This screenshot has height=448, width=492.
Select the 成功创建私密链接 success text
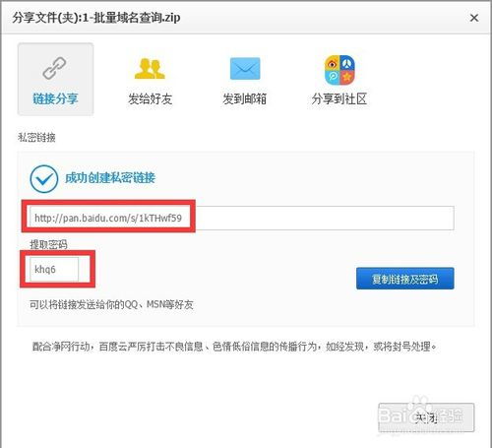click(110, 178)
